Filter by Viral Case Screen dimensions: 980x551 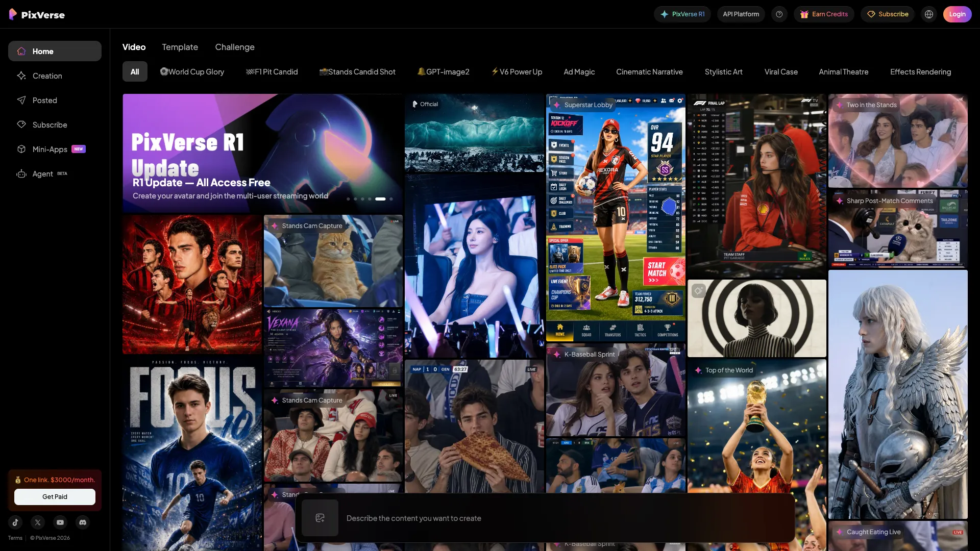click(x=781, y=71)
